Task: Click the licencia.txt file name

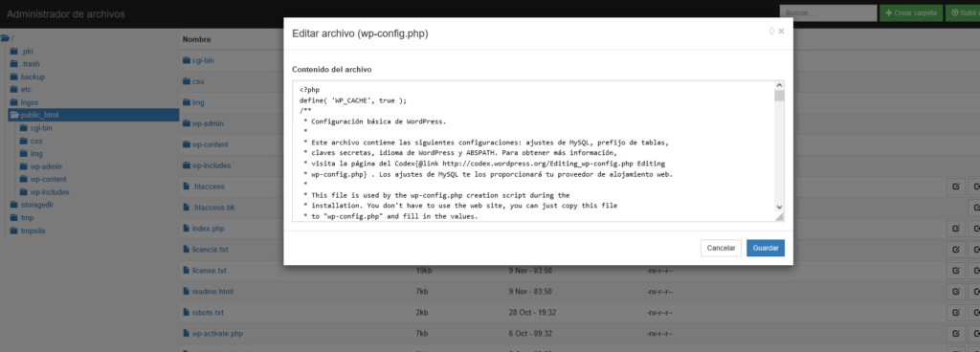Action: tap(210, 250)
